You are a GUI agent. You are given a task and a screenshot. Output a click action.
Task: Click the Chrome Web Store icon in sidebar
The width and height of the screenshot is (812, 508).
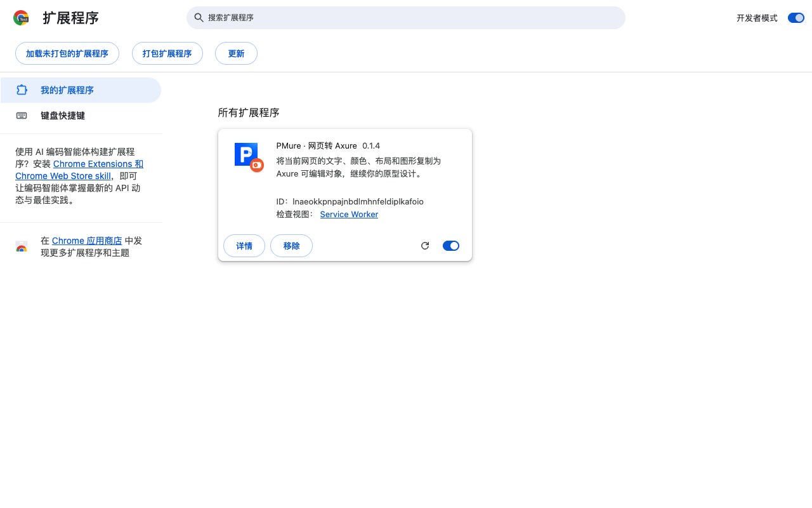tap(22, 247)
